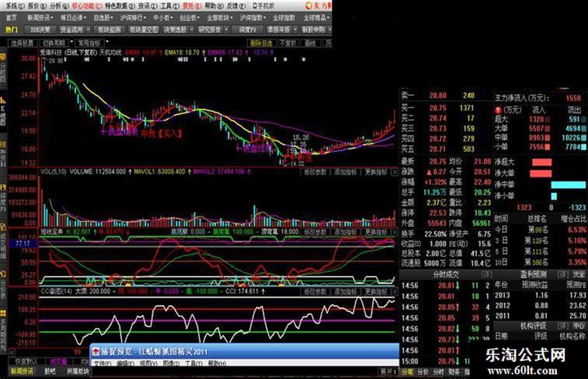Image resolution: width=588 pixels, height=379 pixels.
Task: Switch to the 财务 tab below trades
Action: pyautogui.click(x=454, y=372)
